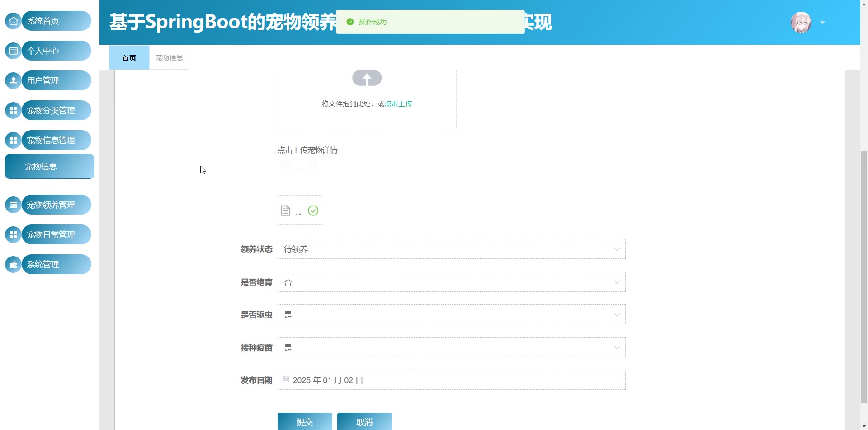Click the user icon beside 用户管理

click(x=13, y=80)
